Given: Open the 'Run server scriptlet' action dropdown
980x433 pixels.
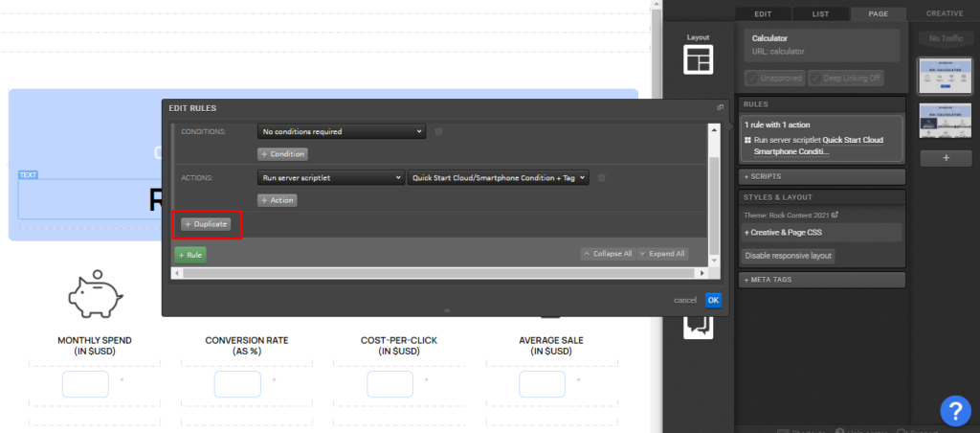Looking at the screenshot, I should [x=331, y=177].
